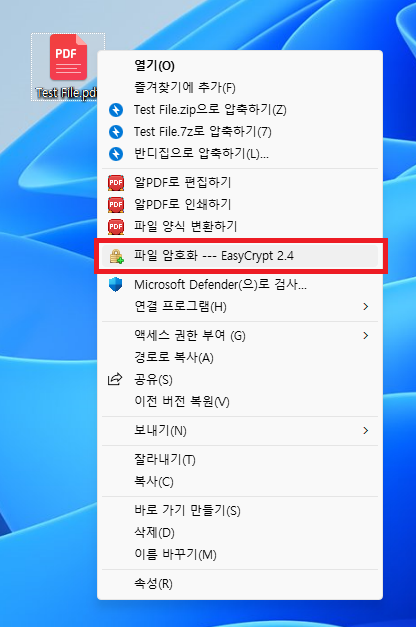Select 즐겨찾기에 추가(F)
The width and height of the screenshot is (416, 627).
[x=240, y=88]
